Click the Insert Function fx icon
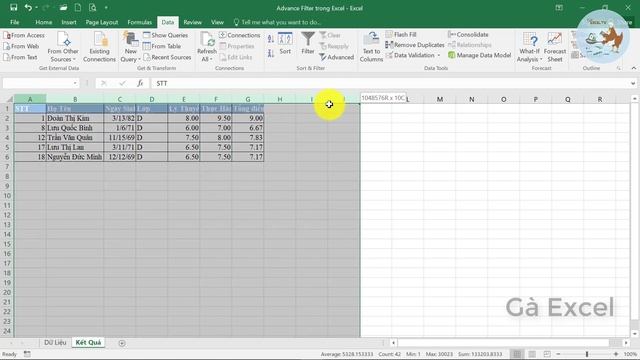 140,83
